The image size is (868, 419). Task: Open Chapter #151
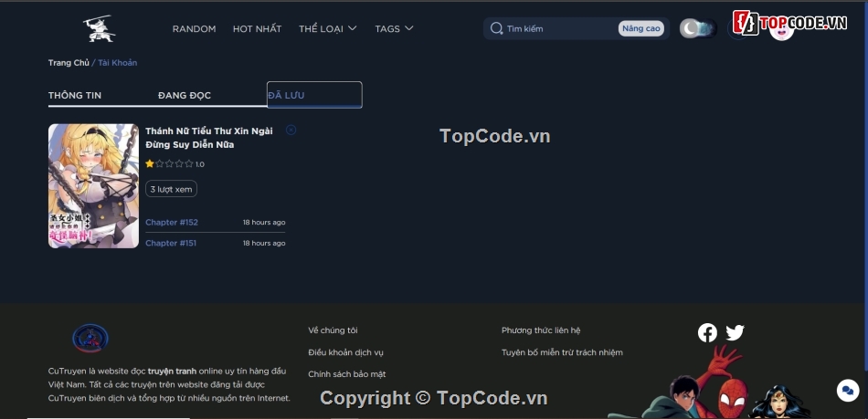pos(171,243)
